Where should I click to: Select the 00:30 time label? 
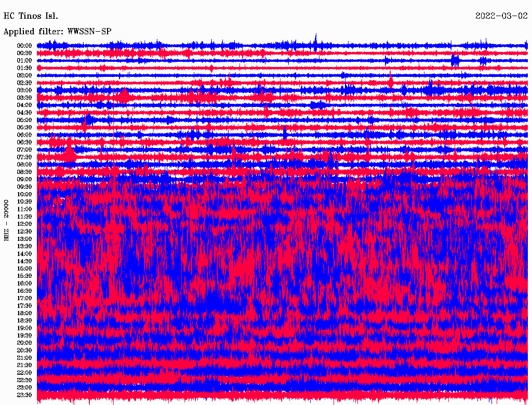[24, 53]
